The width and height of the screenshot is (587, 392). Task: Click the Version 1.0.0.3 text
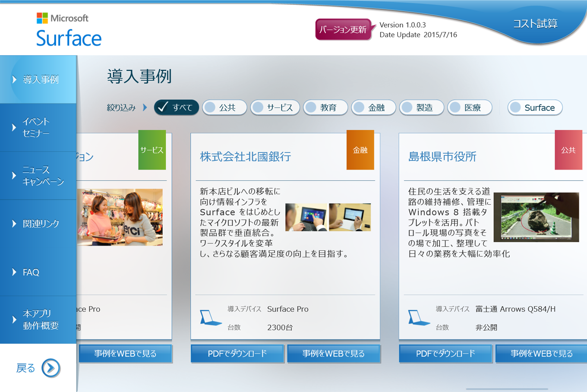click(403, 25)
